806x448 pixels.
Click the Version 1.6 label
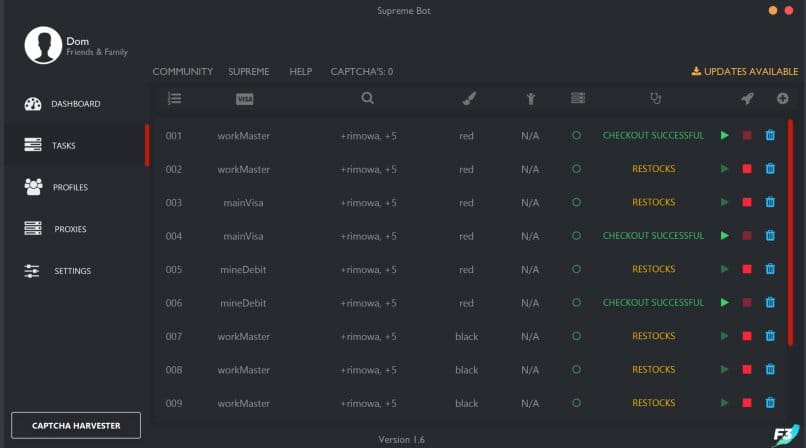coord(401,439)
